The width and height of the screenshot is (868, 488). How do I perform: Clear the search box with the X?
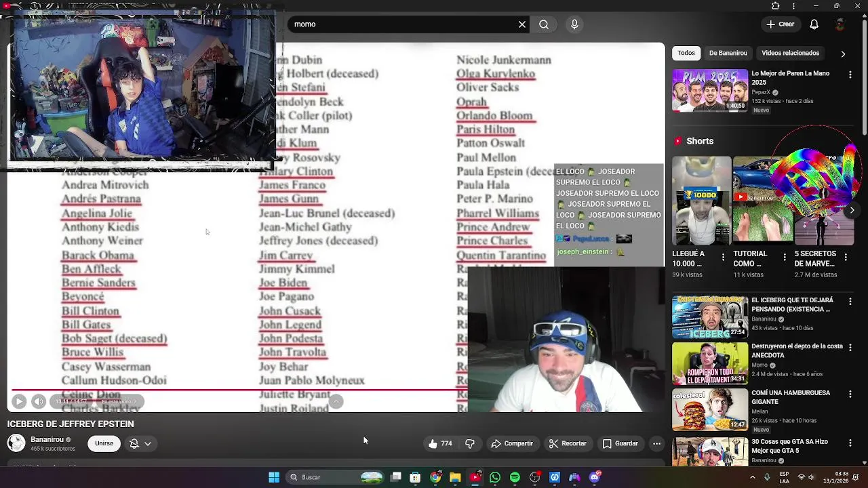(x=522, y=24)
